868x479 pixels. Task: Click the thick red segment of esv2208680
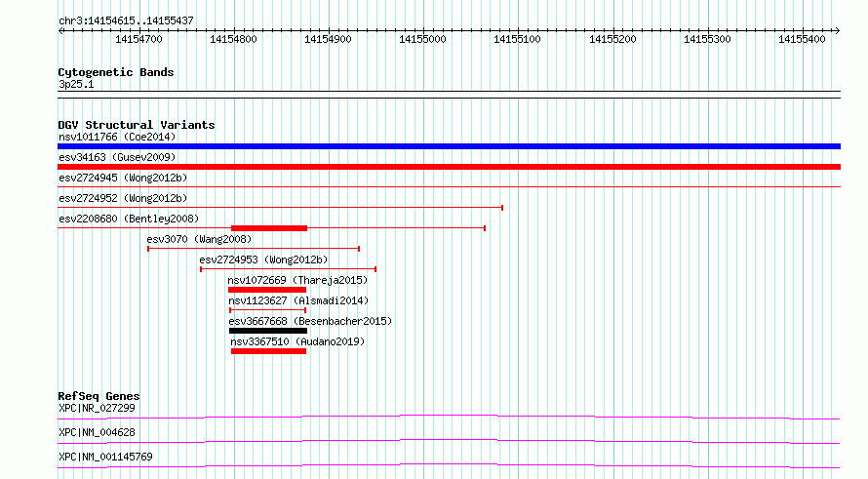pos(269,228)
